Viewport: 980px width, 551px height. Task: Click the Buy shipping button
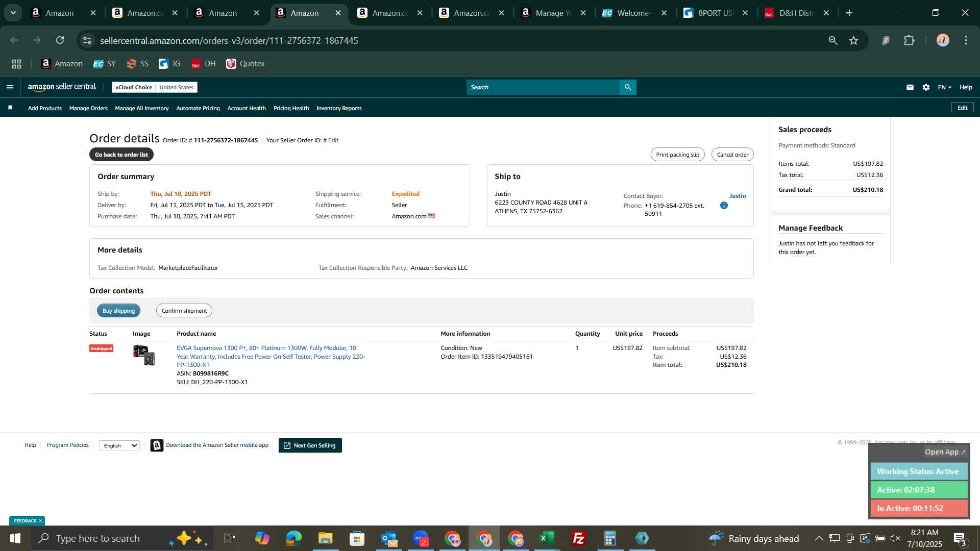click(x=118, y=311)
